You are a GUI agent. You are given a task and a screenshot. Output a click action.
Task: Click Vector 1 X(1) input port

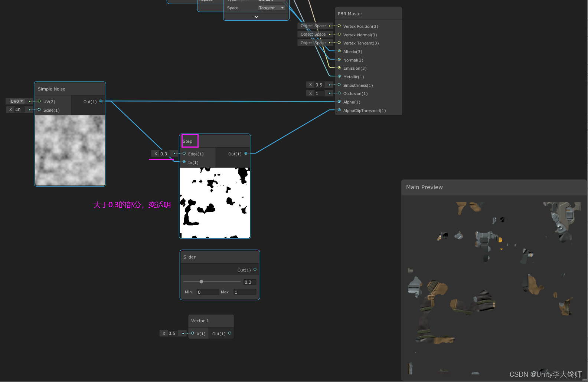(192, 333)
